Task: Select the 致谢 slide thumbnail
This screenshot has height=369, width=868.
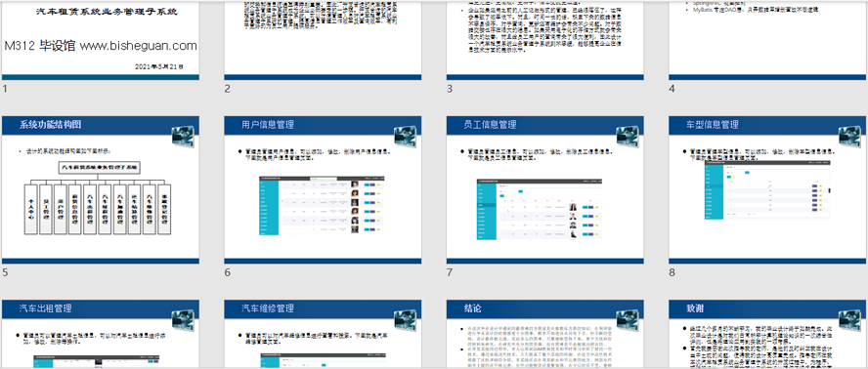Action: click(767, 334)
